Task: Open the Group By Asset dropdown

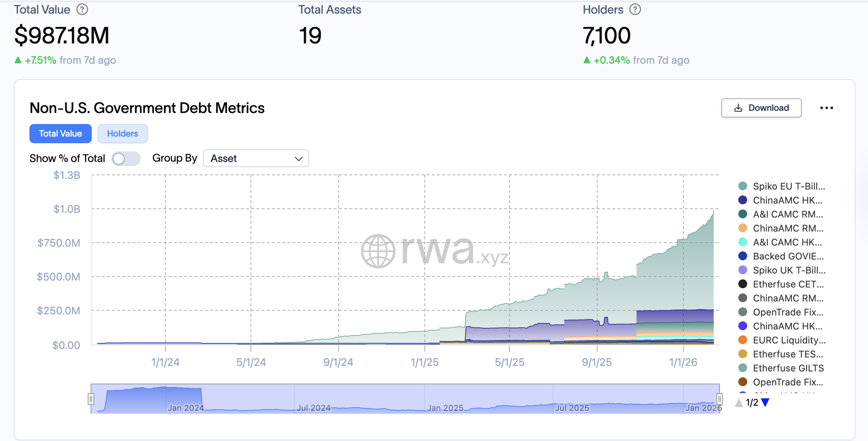Action: tap(256, 158)
